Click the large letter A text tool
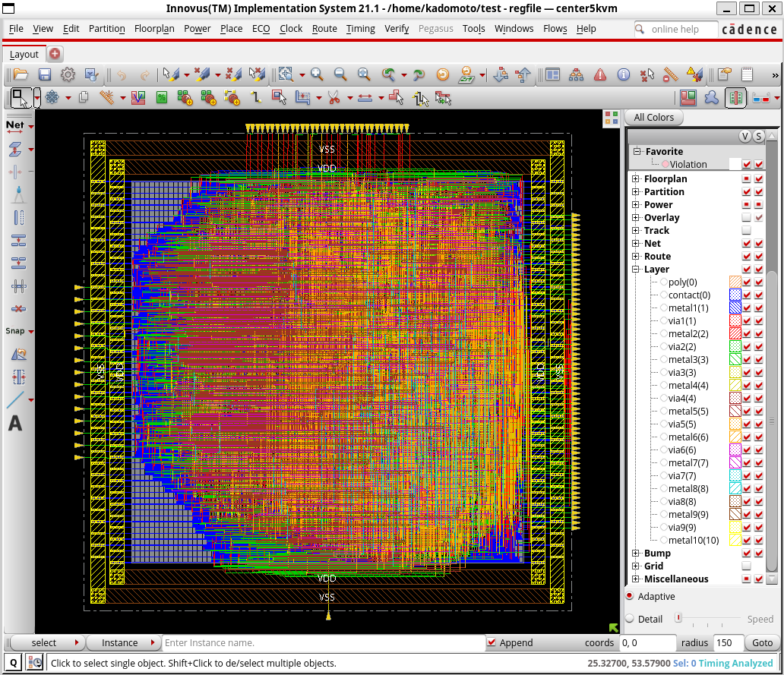The height and width of the screenshot is (675, 784). pyautogui.click(x=15, y=423)
